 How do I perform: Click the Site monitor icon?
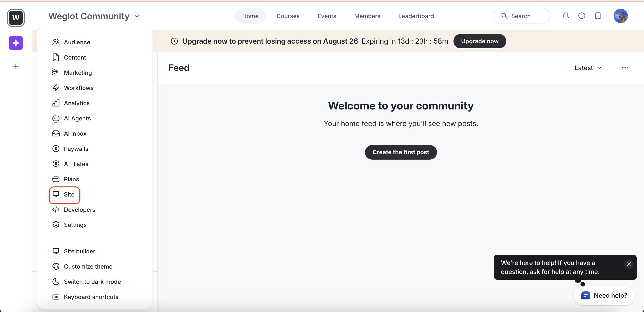[x=56, y=195]
